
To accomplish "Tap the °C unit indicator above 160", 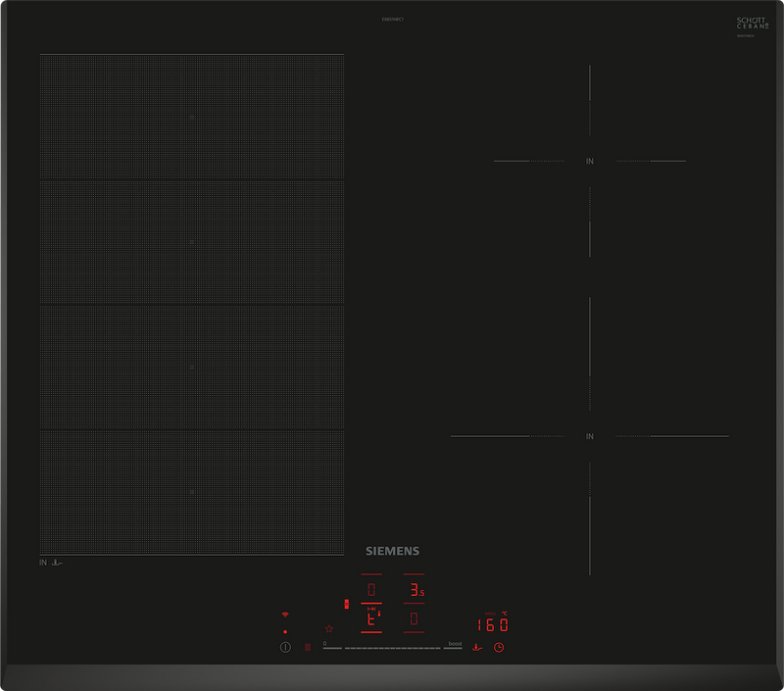I will [x=504, y=614].
